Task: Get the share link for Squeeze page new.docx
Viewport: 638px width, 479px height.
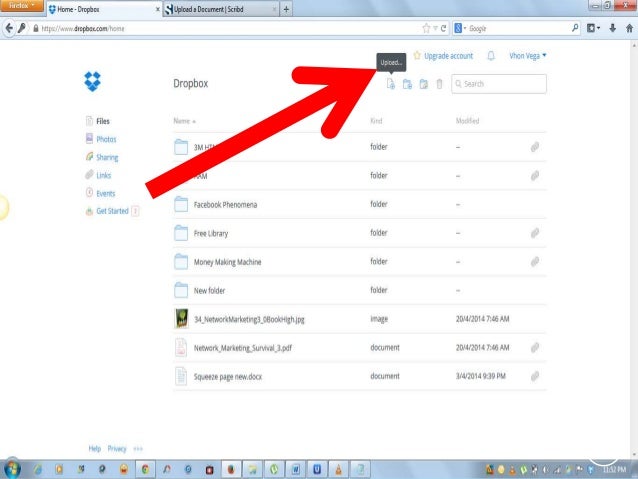Action: (535, 376)
